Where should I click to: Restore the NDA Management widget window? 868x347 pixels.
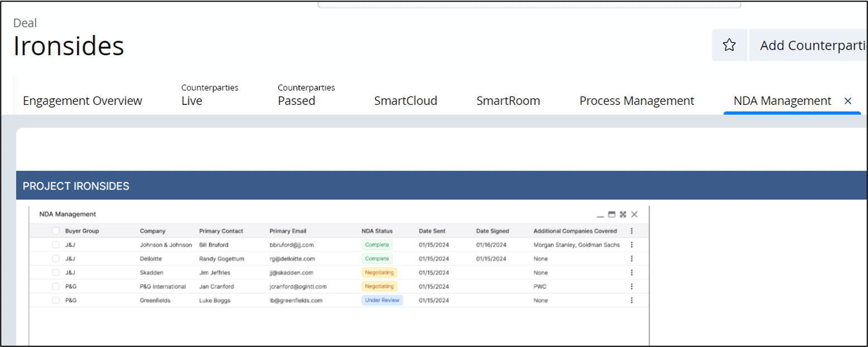[x=611, y=214]
